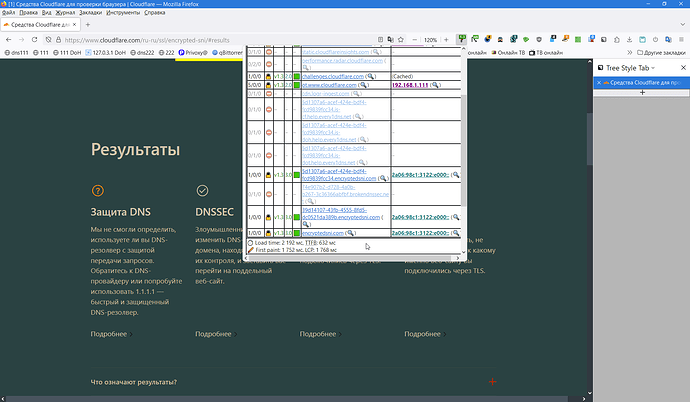This screenshot has width=690, height=402.
Task: Click Подробнее under DNSSEC
Action: click(x=216, y=334)
